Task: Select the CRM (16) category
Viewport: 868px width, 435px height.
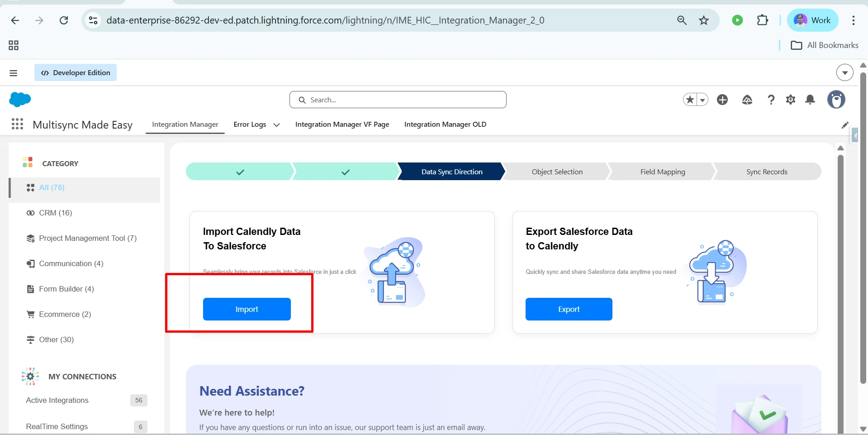Action: point(55,213)
